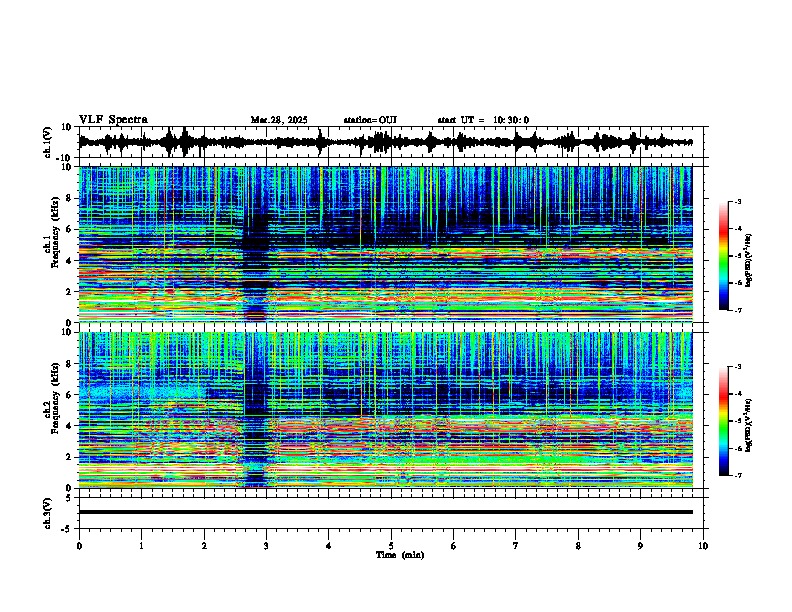
Task: Click the "station=OUJ" header label
Action: (370, 120)
